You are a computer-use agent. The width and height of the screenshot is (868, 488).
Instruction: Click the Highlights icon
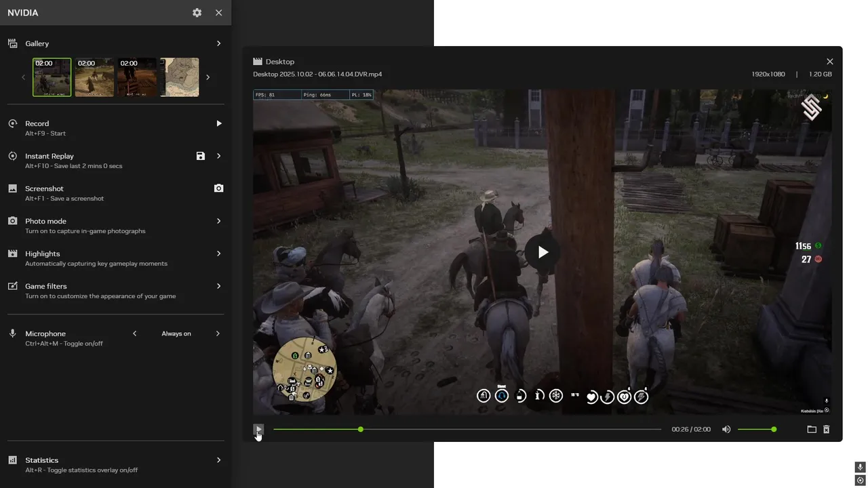tap(12, 253)
